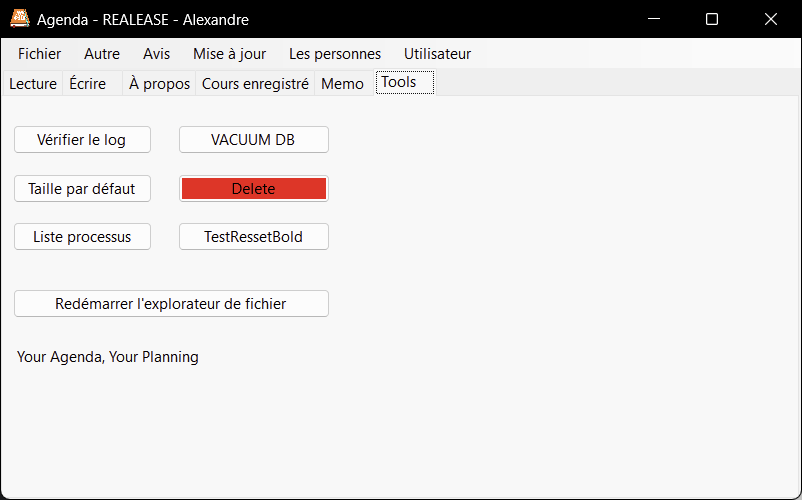This screenshot has width=802, height=500.
Task: Open the Les personnes menu
Action: coord(335,54)
